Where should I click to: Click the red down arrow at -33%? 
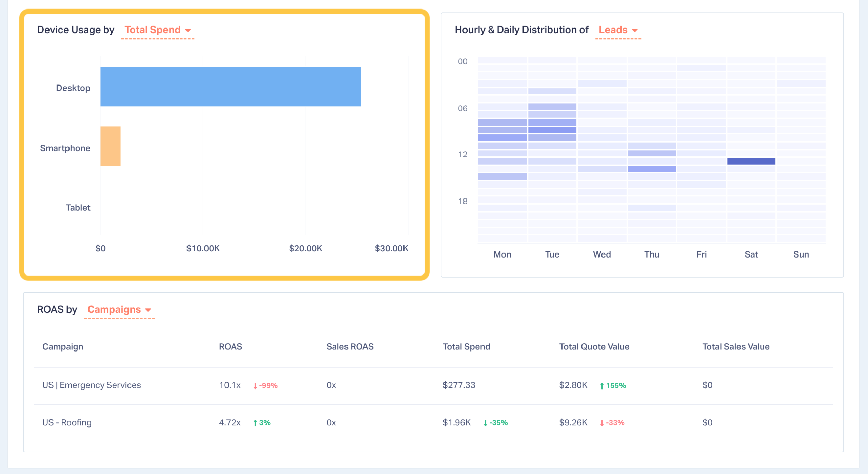pyautogui.click(x=602, y=423)
